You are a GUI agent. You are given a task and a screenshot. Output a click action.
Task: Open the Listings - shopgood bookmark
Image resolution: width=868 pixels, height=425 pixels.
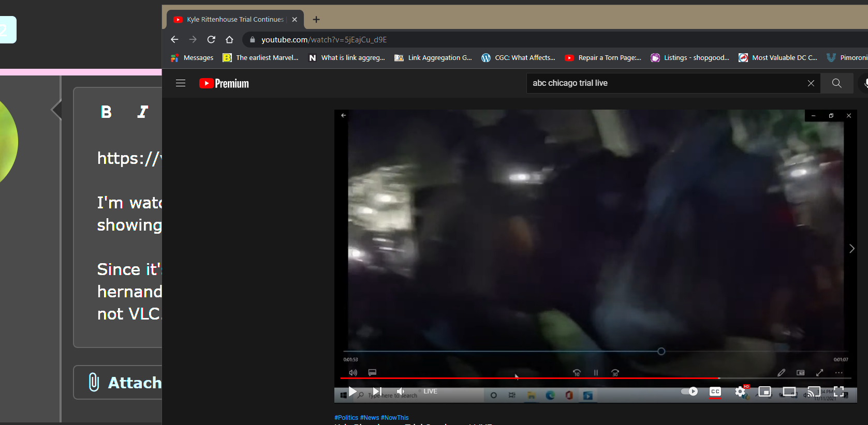pyautogui.click(x=690, y=58)
